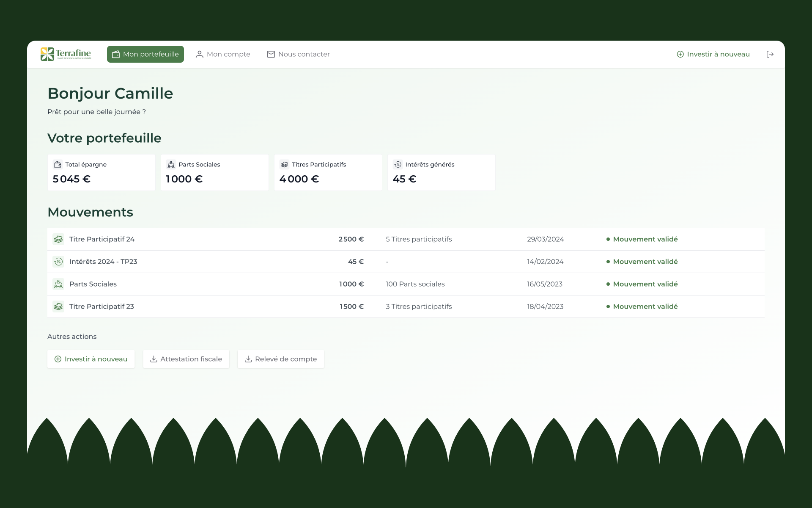Go to Mon compte
This screenshot has width=812, height=508.
coord(223,54)
